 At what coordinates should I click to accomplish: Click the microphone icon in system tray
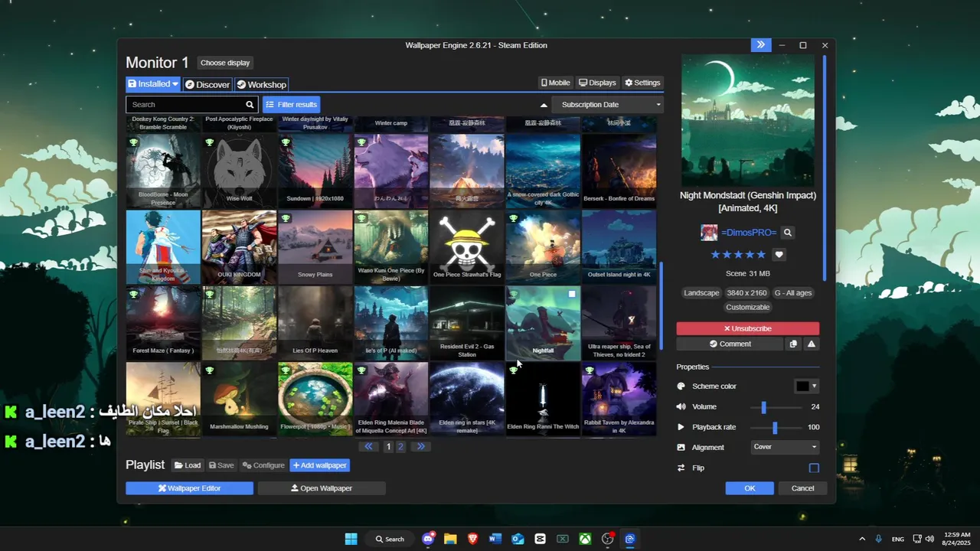pyautogui.click(x=879, y=539)
